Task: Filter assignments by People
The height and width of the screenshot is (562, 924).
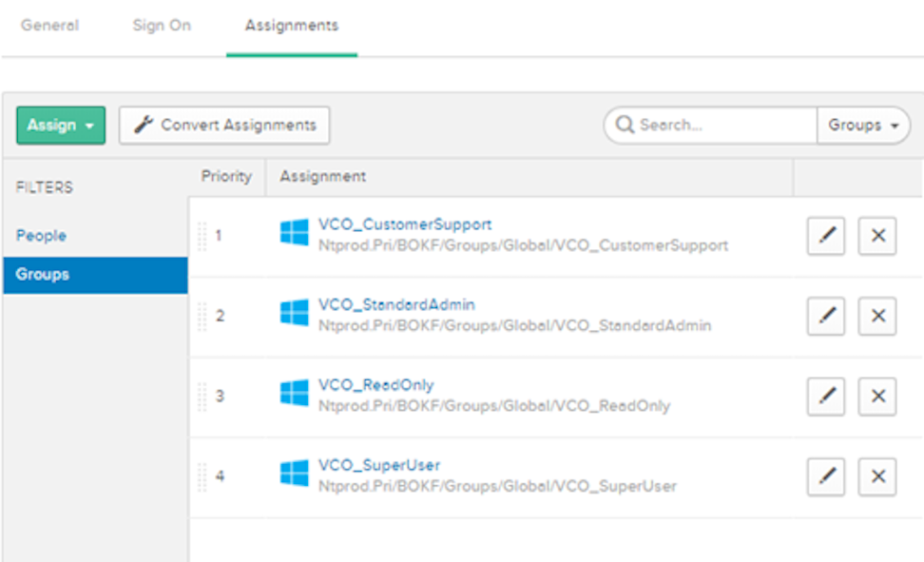Action: (42, 236)
